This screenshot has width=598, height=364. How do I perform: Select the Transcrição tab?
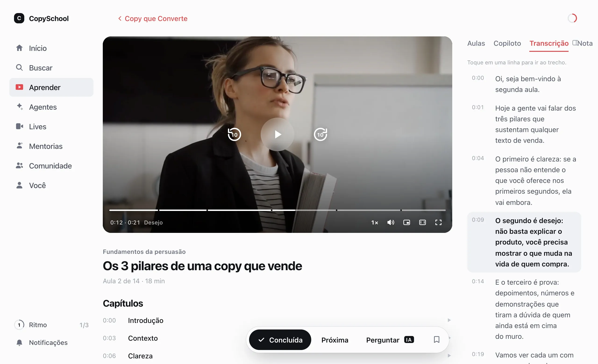[549, 43]
